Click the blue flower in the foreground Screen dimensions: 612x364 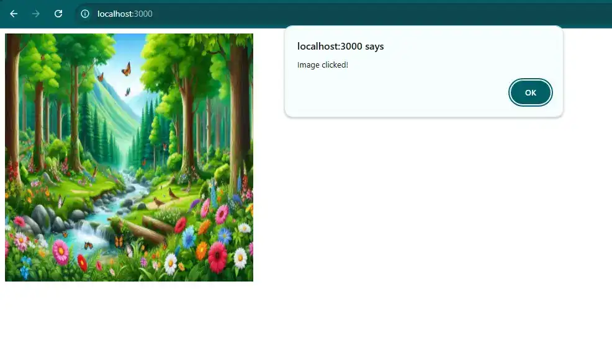(188, 236)
